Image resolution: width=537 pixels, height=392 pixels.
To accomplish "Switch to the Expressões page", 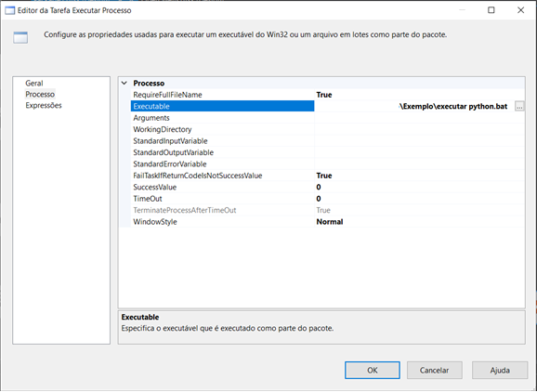I will click(44, 106).
